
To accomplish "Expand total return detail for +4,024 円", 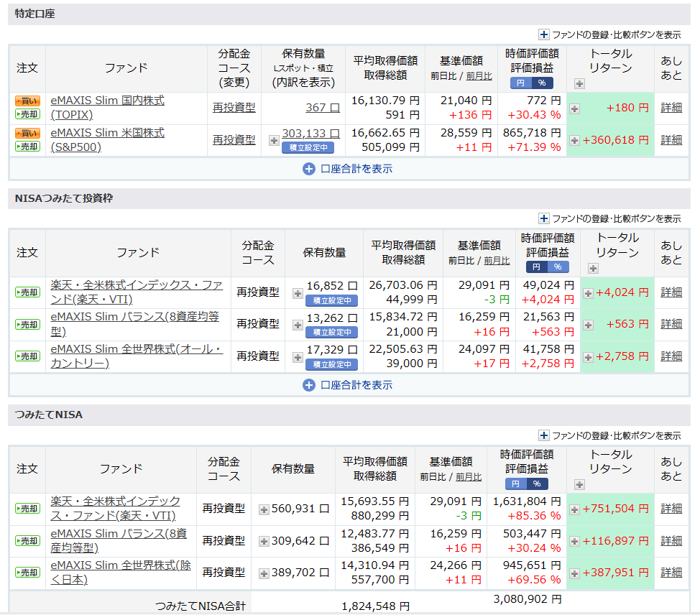I will tap(589, 293).
